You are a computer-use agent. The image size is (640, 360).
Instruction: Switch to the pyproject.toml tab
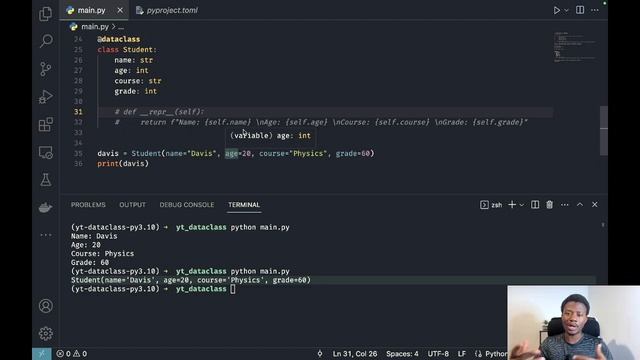tap(167, 10)
